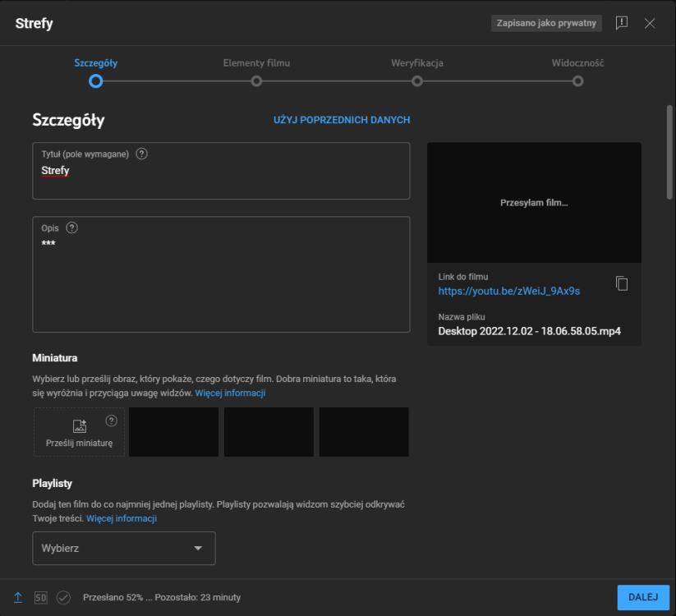Click the help icon next to Opis
Viewport: 676px width, 616px height.
pyautogui.click(x=71, y=228)
